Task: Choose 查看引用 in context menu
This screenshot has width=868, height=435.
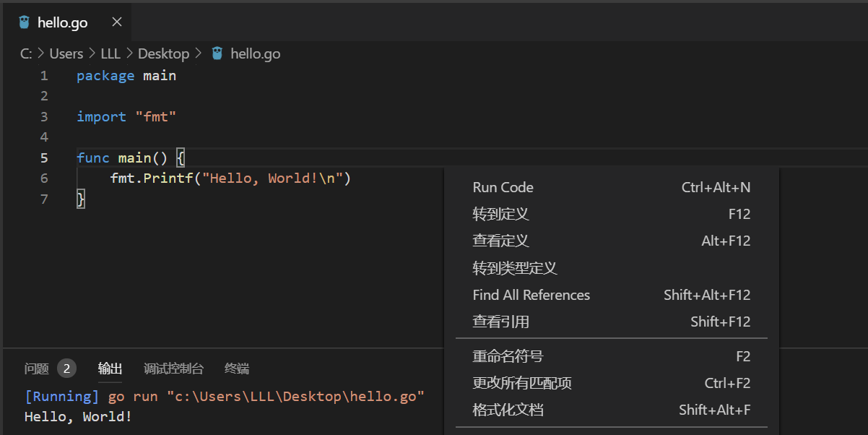Action: 612,322
